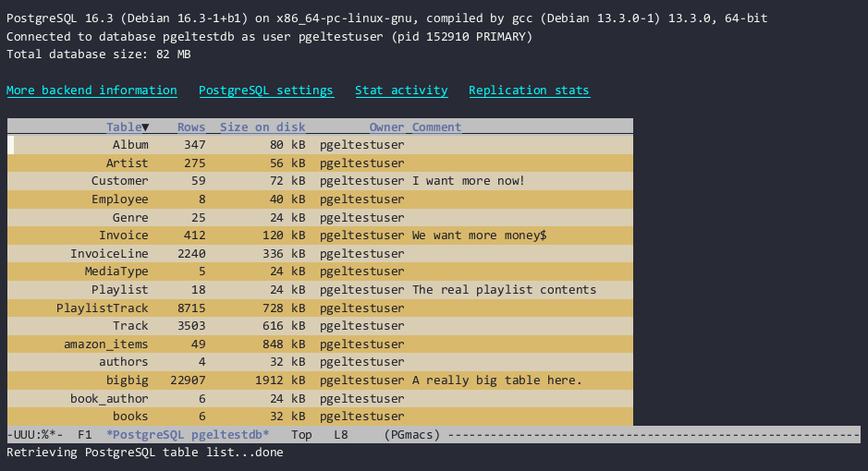The width and height of the screenshot is (868, 471).
Task: Select the amazon_items table name
Action: [105, 344]
